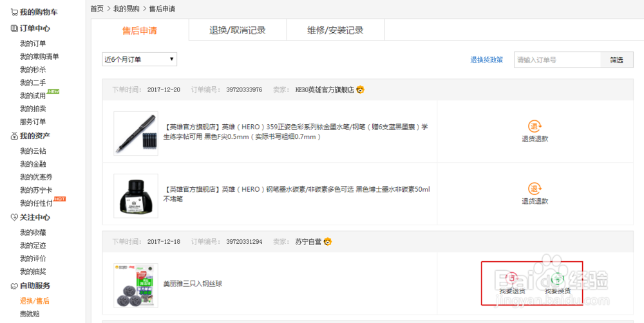Click the HERO ink bottle thumbnail
Screen dimensions: 644x323
point(135,196)
